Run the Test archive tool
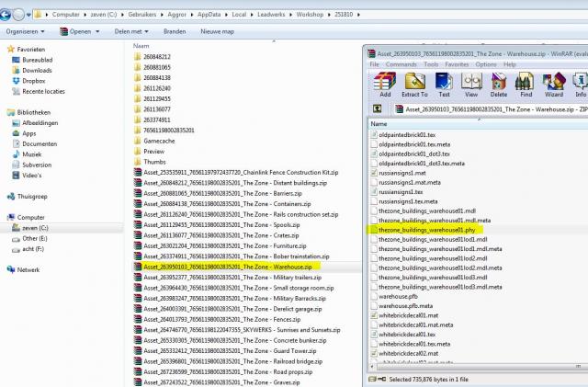Screen dimensions: 588x387 click(x=444, y=85)
